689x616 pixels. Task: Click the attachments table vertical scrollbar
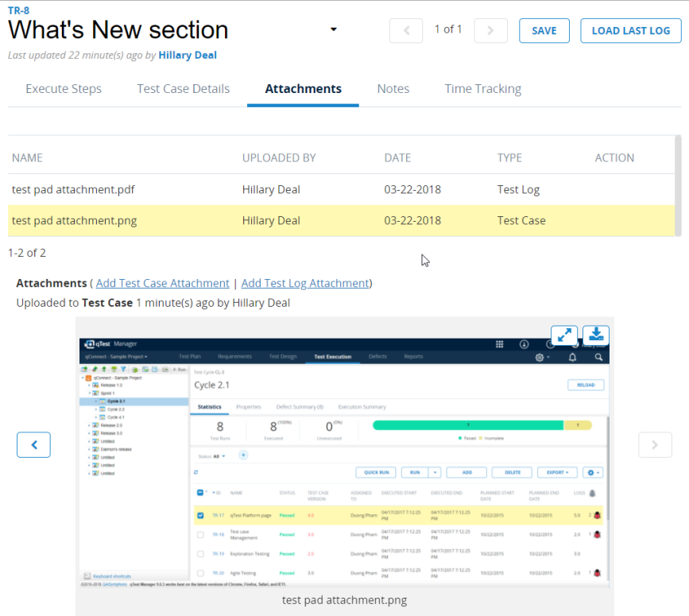tap(678, 185)
